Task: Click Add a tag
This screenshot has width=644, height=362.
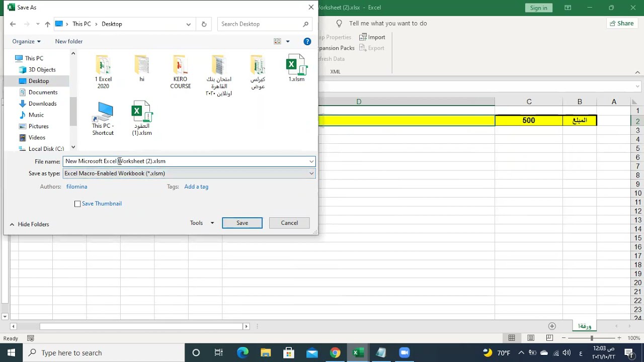Action: tap(196, 187)
